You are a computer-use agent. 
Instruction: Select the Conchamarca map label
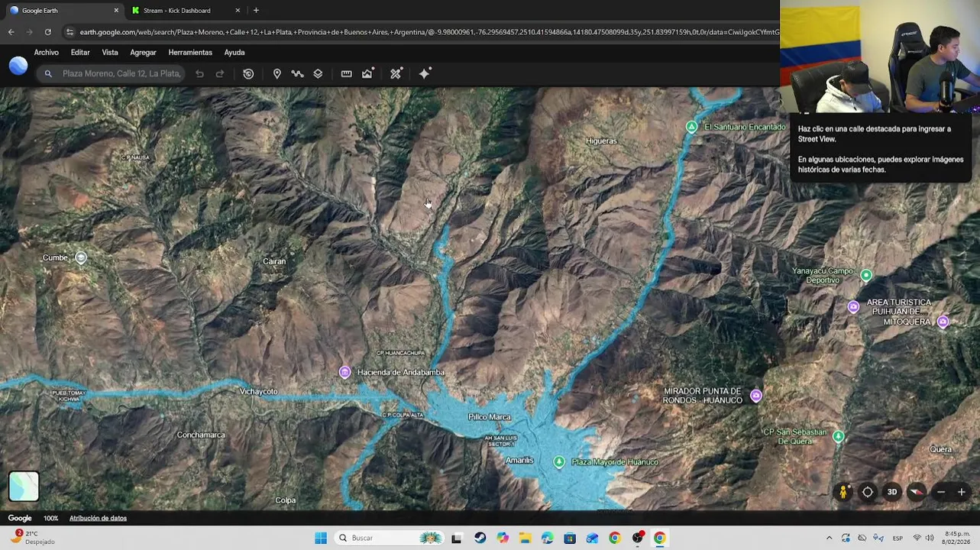tap(201, 435)
